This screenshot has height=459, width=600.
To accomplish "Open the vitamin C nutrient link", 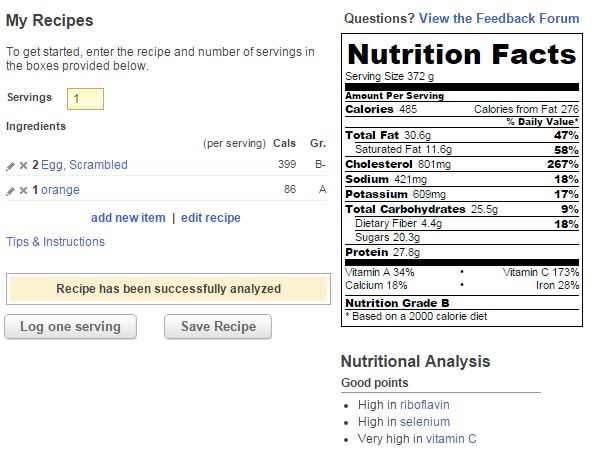I will click(451, 439).
